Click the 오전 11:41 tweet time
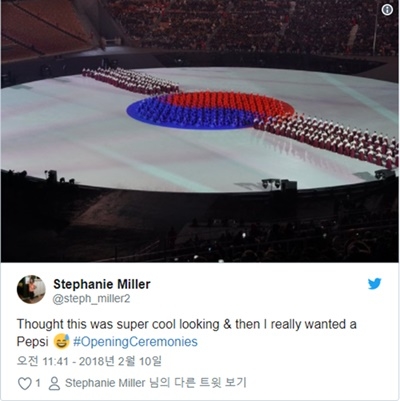The width and height of the screenshot is (400, 401). pyautogui.click(x=42, y=362)
